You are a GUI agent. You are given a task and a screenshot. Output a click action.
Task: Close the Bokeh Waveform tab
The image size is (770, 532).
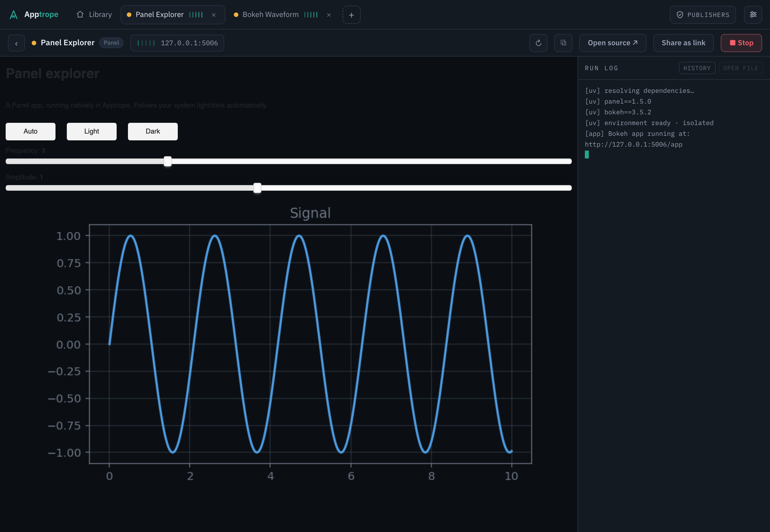329,15
